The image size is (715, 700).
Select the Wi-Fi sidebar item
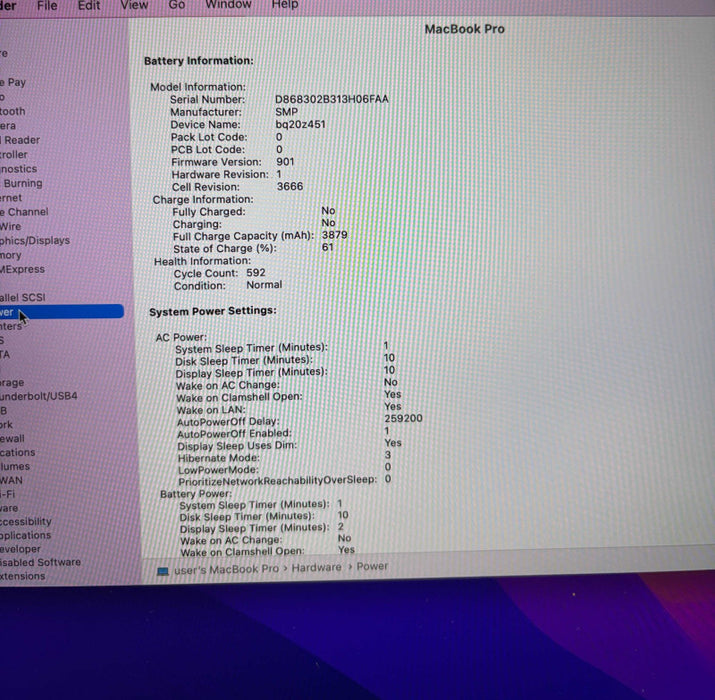[x=8, y=494]
